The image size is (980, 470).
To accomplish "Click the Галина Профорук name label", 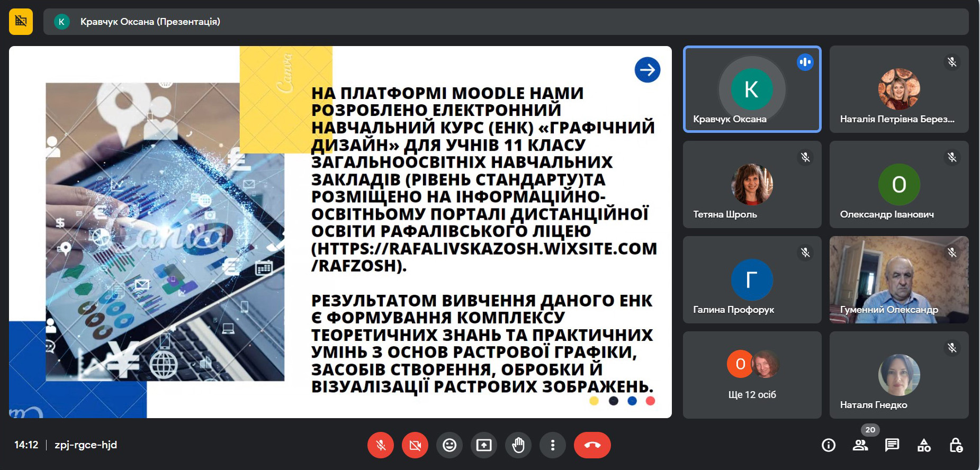I will pyautogui.click(x=734, y=310).
